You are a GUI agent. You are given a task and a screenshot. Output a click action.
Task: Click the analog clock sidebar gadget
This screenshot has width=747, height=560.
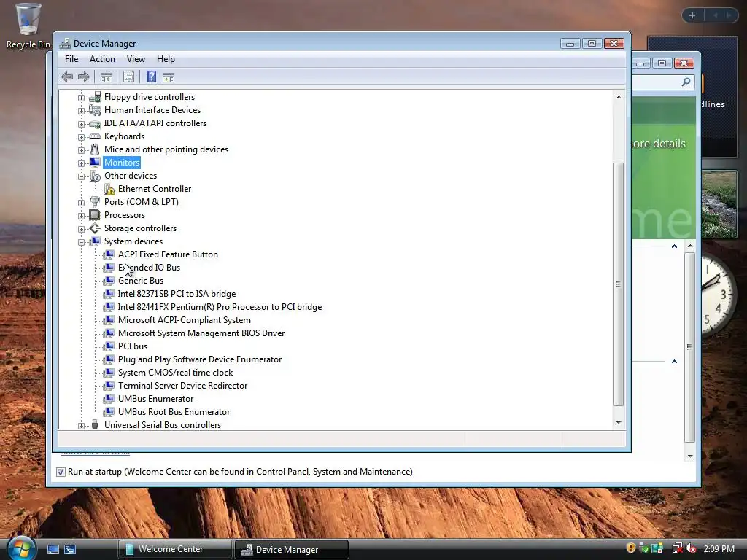(718, 295)
